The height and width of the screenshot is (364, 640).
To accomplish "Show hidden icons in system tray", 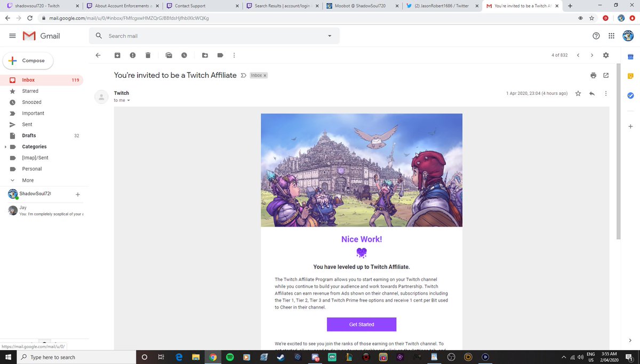I will (x=563, y=357).
